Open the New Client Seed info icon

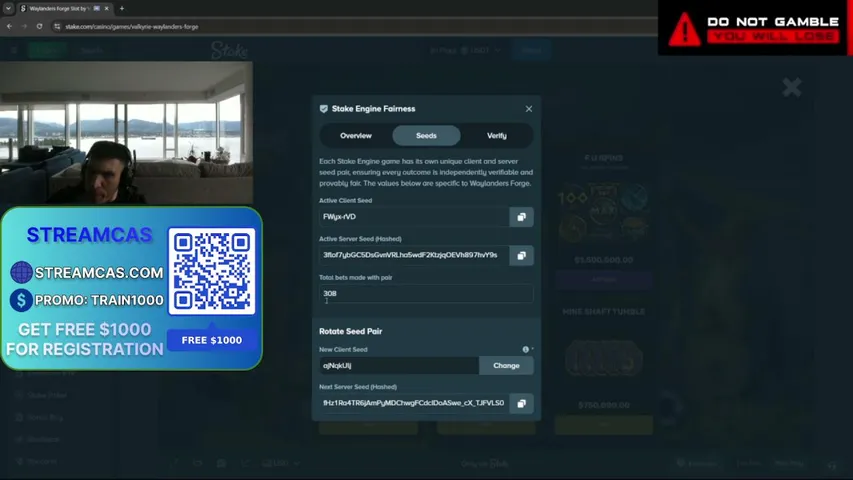click(526, 349)
